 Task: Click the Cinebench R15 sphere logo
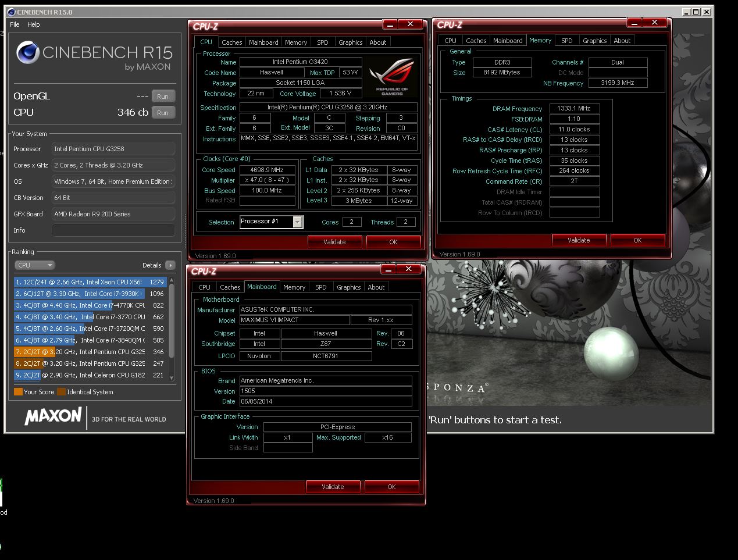click(x=27, y=53)
